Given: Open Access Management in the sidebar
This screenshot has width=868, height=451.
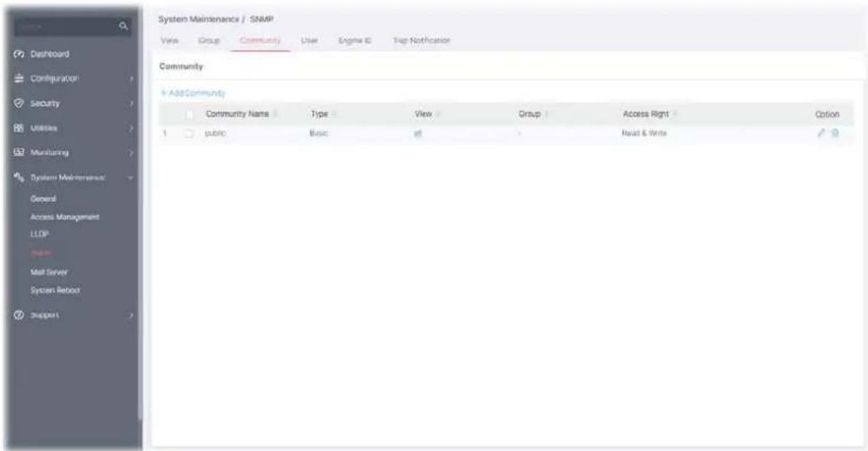Looking at the screenshot, I should pos(65,217).
